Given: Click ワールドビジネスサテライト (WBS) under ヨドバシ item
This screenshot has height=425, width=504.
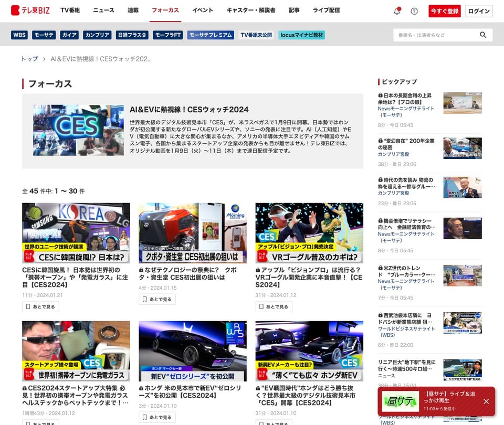Looking at the screenshot, I should [x=406, y=332].
